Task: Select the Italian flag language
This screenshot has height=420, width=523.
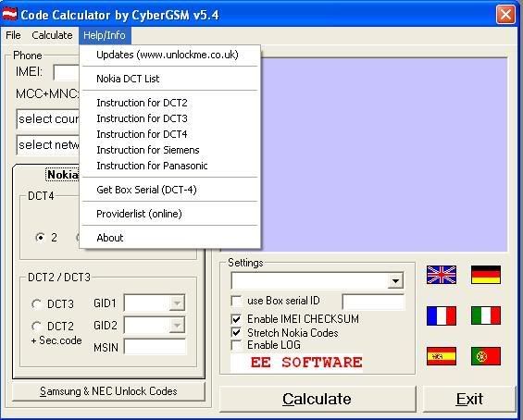Action: click(x=486, y=315)
